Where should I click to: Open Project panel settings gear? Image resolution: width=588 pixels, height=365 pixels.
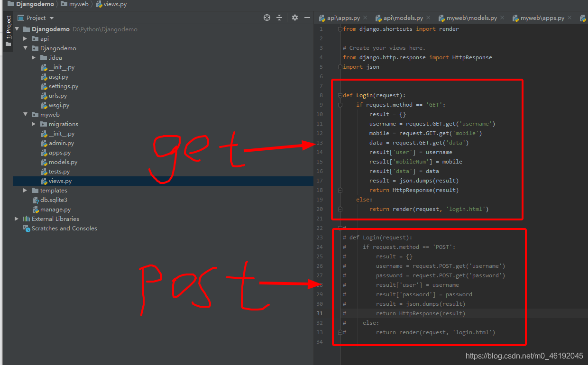click(295, 18)
